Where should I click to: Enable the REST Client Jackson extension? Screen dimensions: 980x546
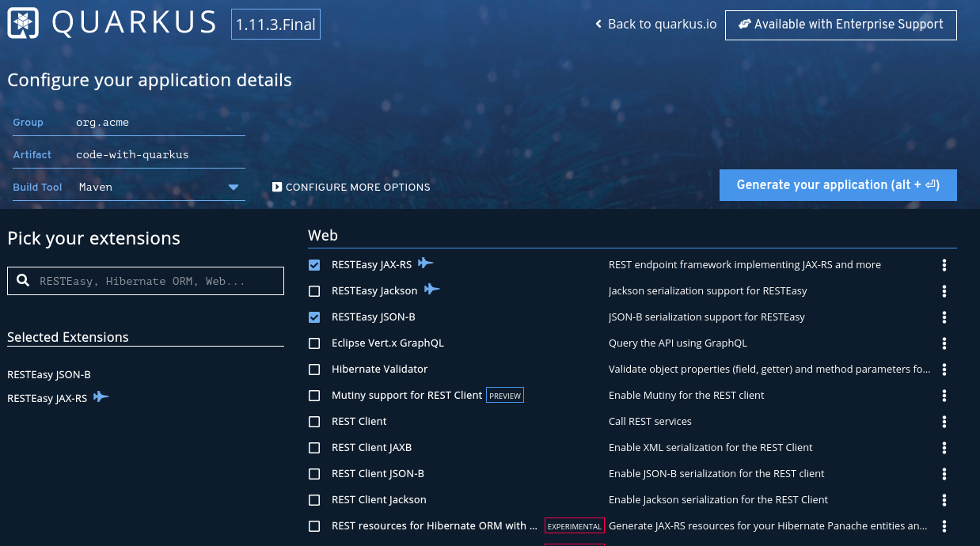tap(314, 500)
